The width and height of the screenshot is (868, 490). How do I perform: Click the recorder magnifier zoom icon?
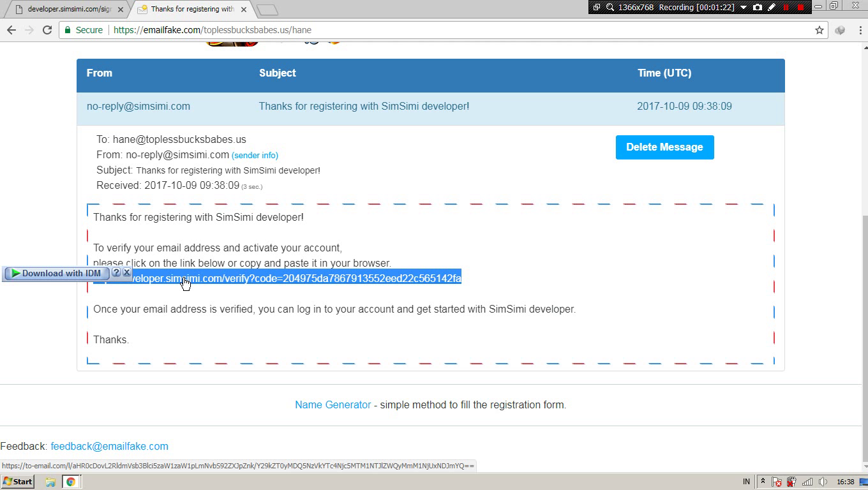coord(610,7)
